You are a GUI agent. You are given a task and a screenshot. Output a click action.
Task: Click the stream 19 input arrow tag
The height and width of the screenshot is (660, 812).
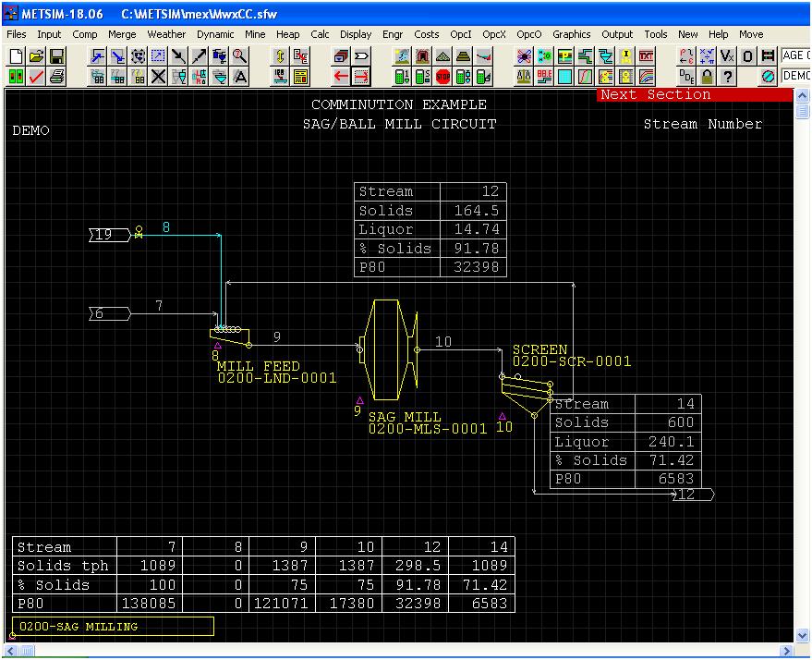click(x=110, y=235)
